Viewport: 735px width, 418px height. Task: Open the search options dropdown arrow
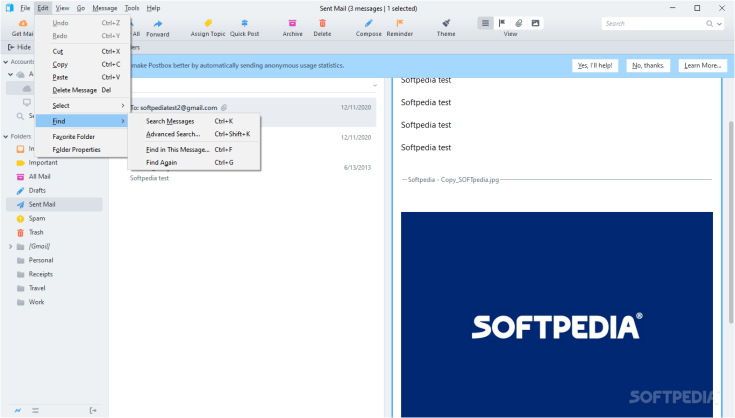click(720, 24)
